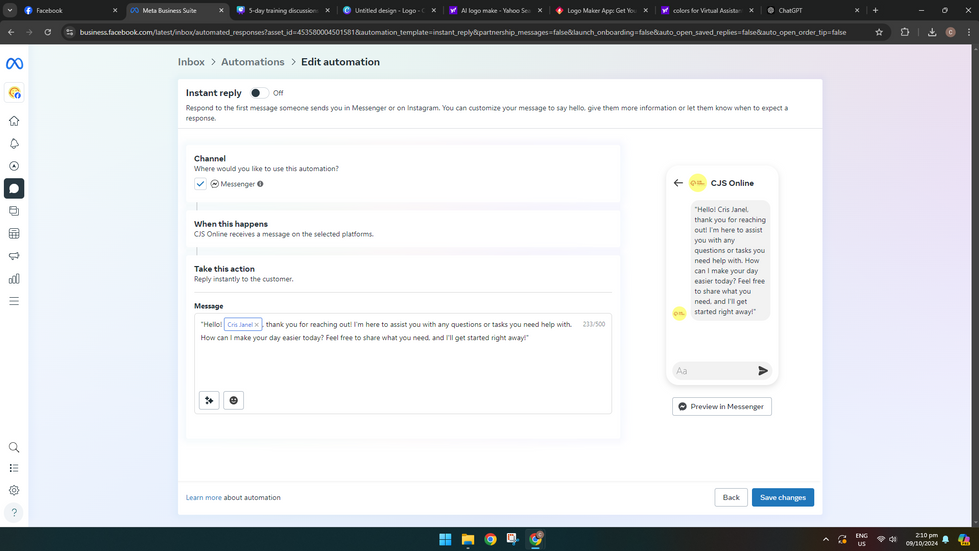The image size is (979, 551).
Task: Click the browser back arrow
Action: point(11,32)
